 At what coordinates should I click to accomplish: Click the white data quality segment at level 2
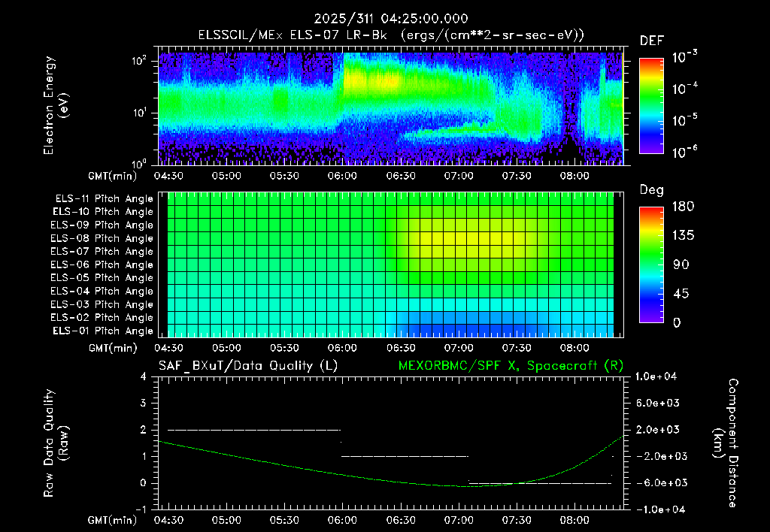[254, 430]
